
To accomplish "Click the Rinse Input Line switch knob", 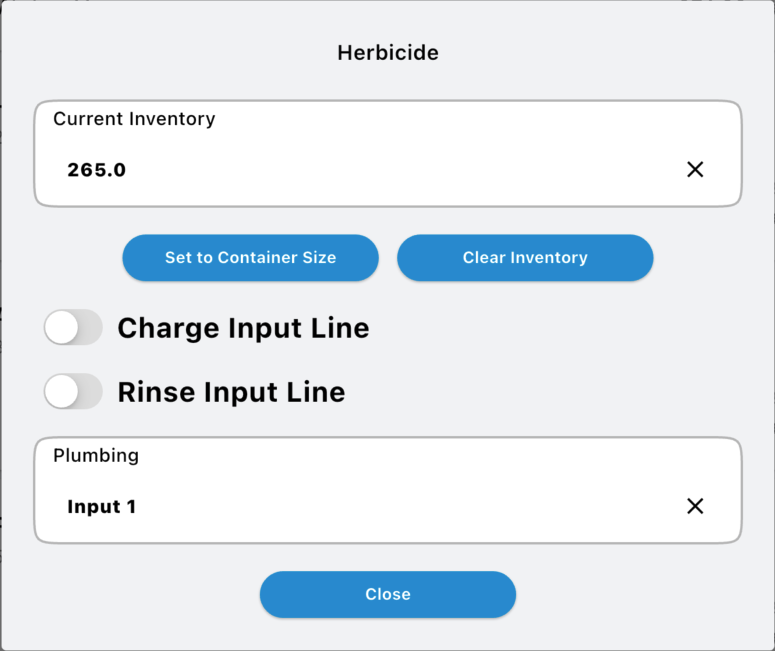I will click(62, 391).
